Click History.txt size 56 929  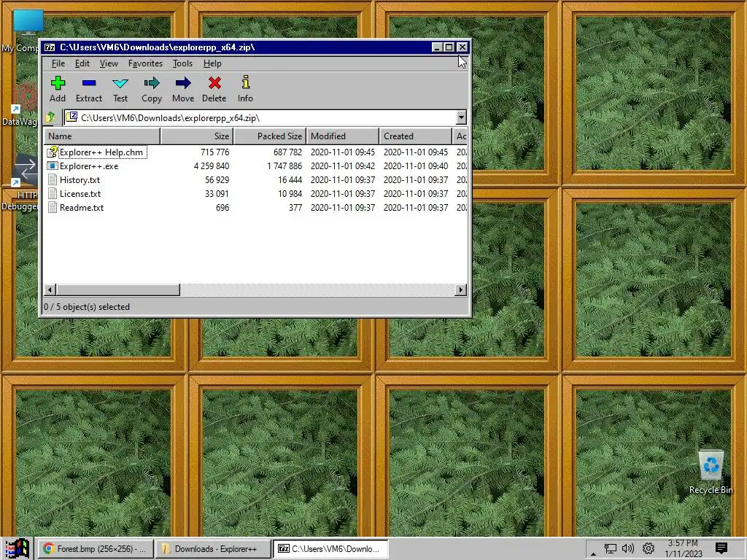point(217,179)
